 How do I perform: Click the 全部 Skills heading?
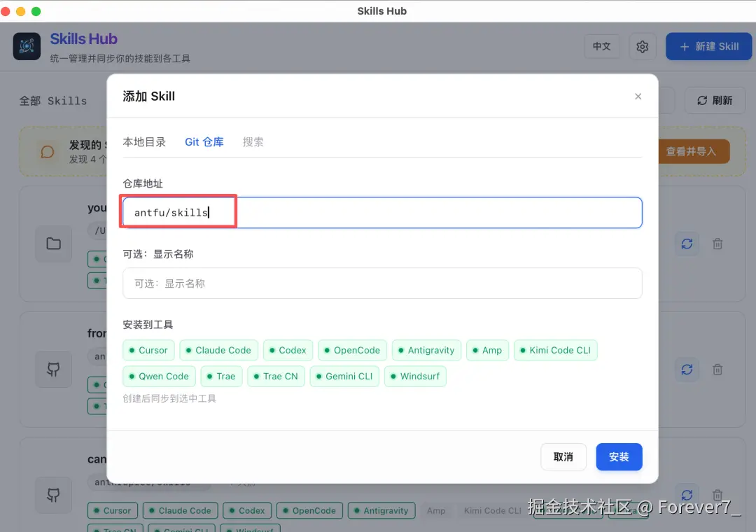pyautogui.click(x=53, y=101)
